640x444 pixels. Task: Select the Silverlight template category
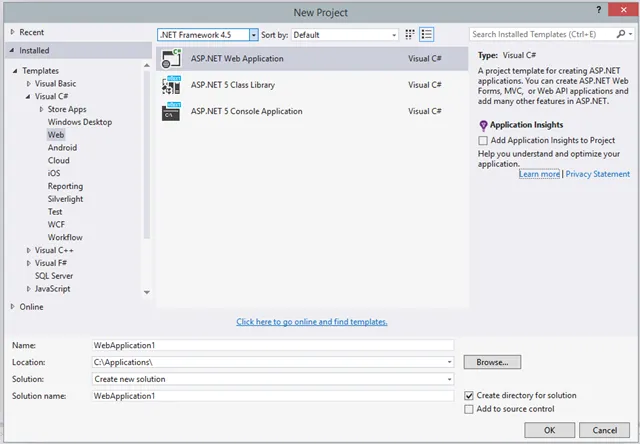click(x=66, y=199)
